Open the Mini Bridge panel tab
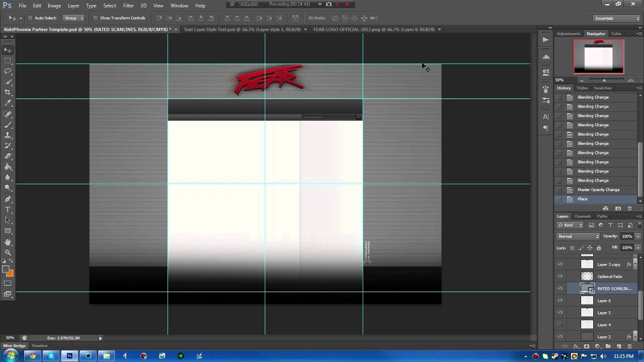This screenshot has height=362, width=644. [15, 346]
